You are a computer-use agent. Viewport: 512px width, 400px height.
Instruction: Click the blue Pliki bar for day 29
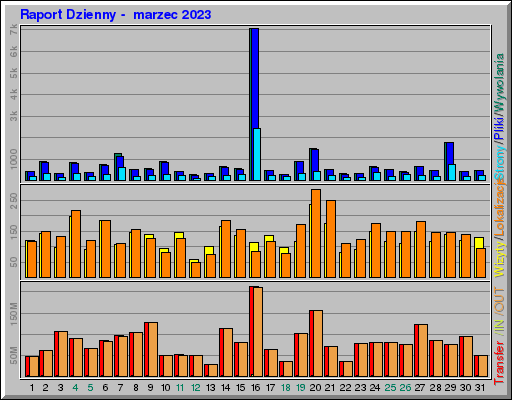pos(450,153)
